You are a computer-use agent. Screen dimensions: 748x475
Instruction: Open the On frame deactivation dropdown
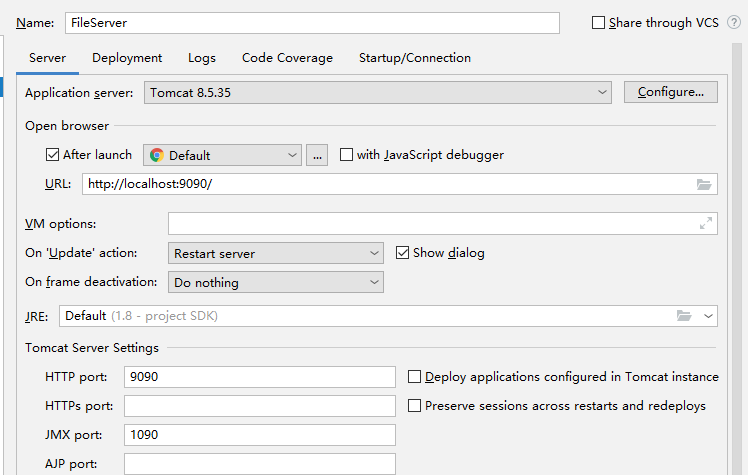click(276, 282)
